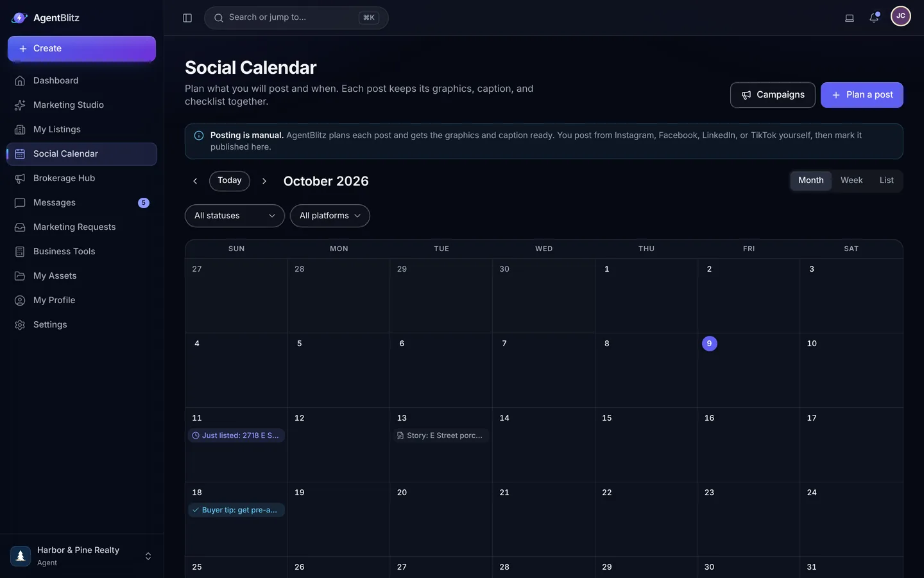Click the info icon in Posting is manual banner

[199, 136]
